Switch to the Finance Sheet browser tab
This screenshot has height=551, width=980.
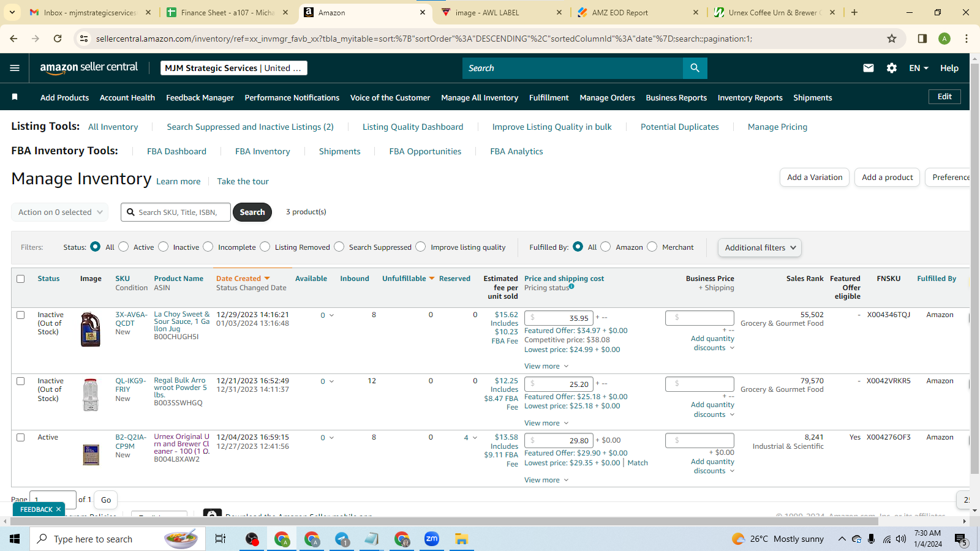[x=227, y=12]
